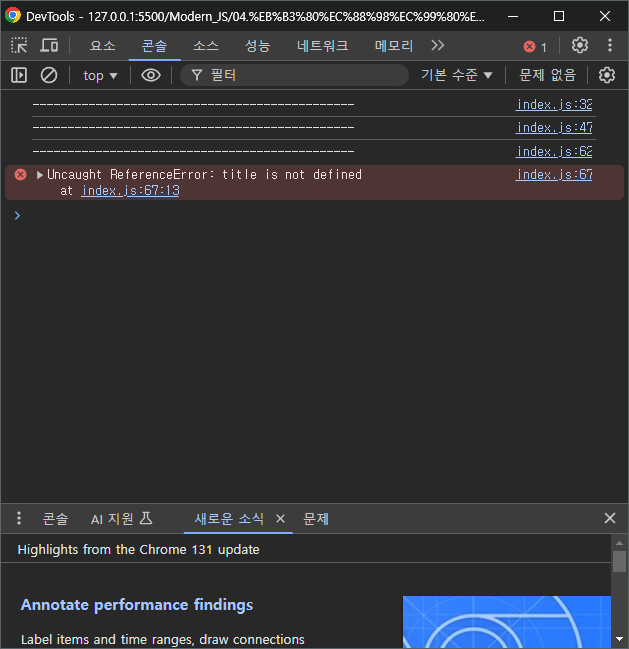The width and height of the screenshot is (629, 649).
Task: Click the drawer scrollbar down arrow
Action: [x=619, y=639]
